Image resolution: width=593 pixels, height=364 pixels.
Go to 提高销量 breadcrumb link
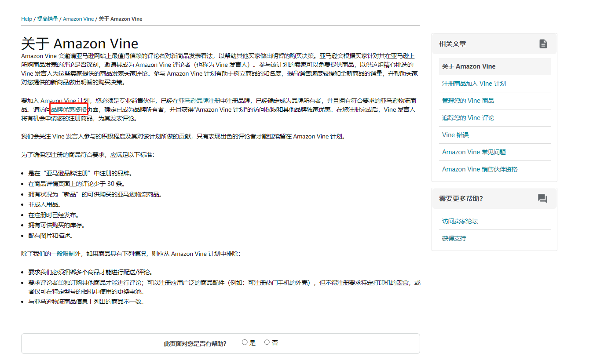(x=48, y=19)
